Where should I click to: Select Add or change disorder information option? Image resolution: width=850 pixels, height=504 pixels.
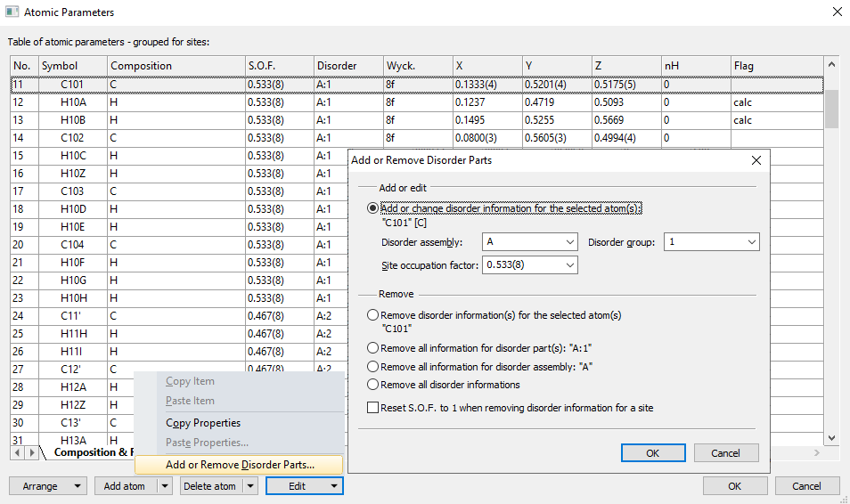(373, 207)
